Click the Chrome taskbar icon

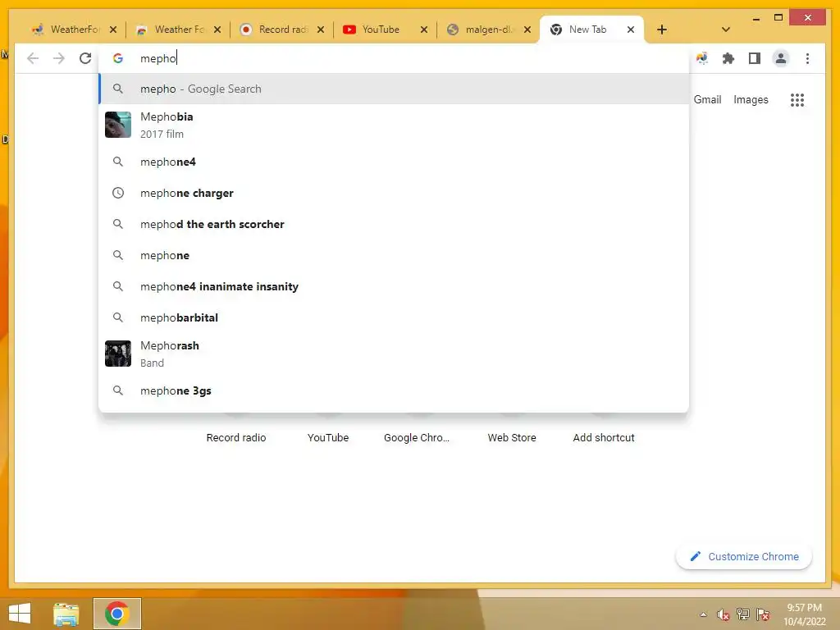[116, 614]
